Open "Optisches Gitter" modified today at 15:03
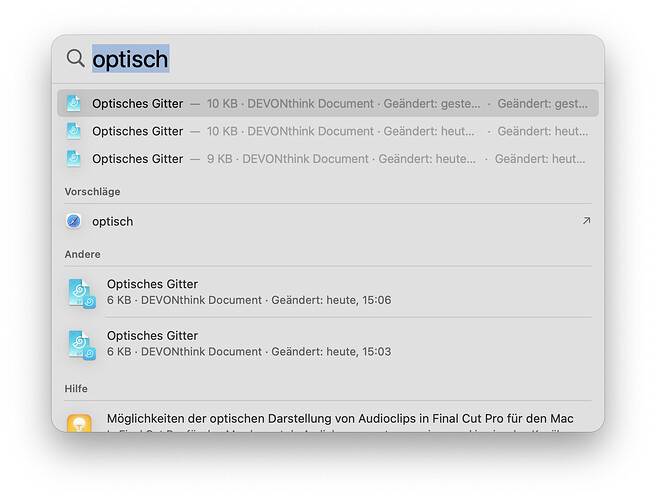This screenshot has height=500, width=655. (152, 336)
